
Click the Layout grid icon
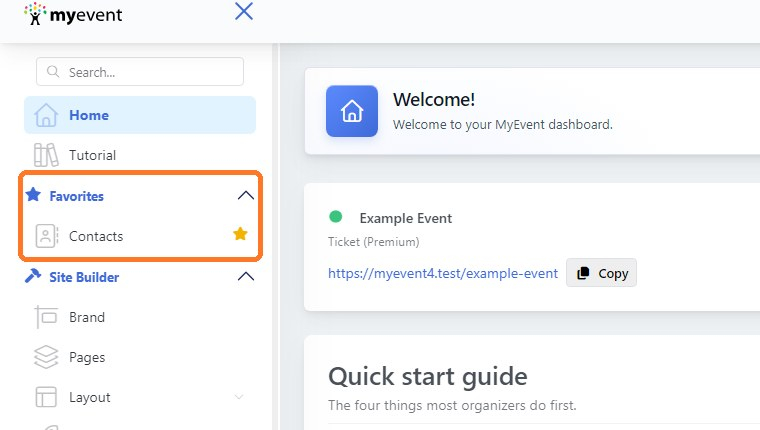click(x=46, y=397)
